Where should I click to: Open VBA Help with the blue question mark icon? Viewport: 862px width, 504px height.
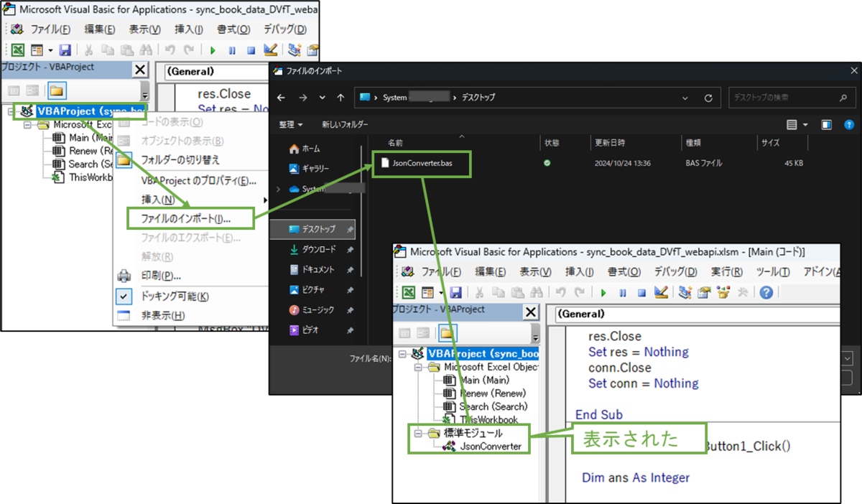coord(767,291)
